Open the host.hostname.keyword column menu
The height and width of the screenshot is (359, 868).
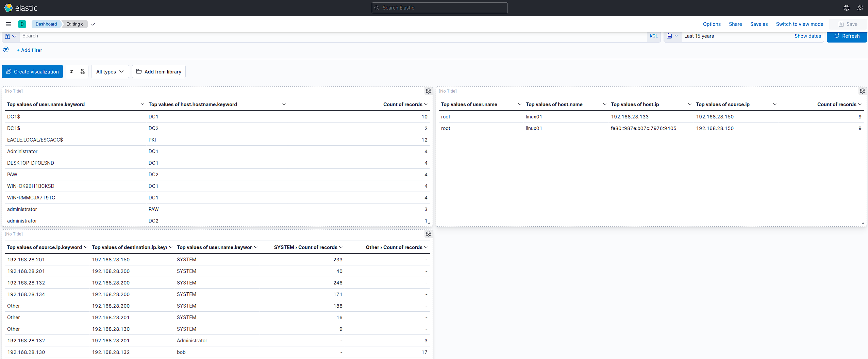tap(284, 104)
